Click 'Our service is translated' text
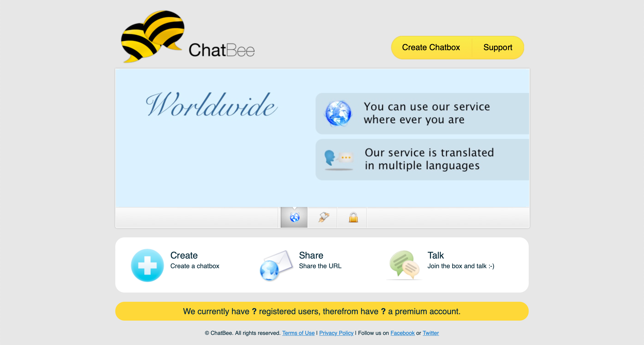This screenshot has height=345, width=644. tap(429, 152)
